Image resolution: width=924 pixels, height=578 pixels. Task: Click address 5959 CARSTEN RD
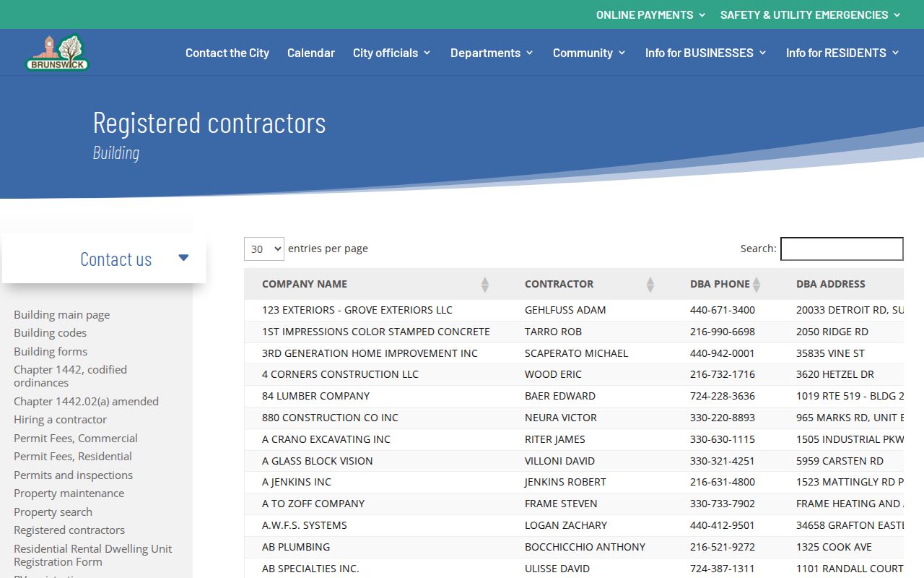840,461
